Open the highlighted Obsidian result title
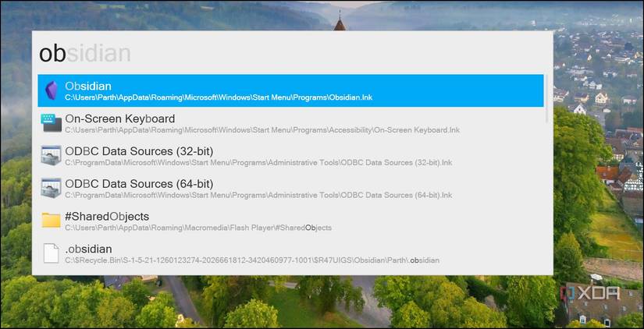Screen dimensions: 644x329 pyautogui.click(x=88, y=86)
